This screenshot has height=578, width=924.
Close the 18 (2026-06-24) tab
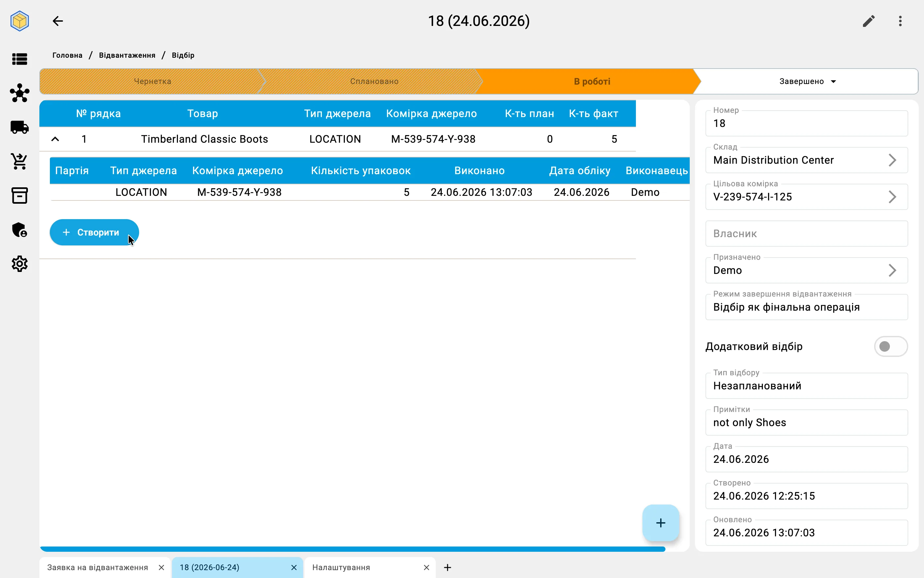pyautogui.click(x=294, y=567)
